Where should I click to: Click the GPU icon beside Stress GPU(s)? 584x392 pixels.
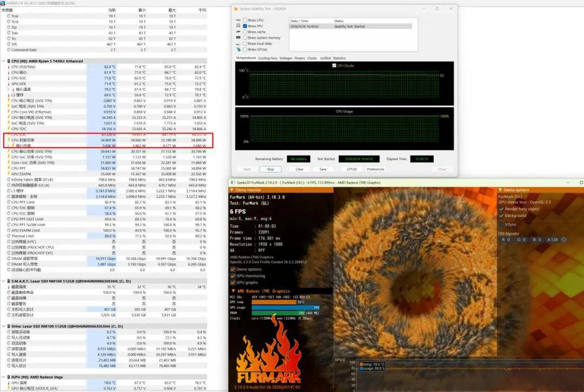pyautogui.click(x=238, y=49)
